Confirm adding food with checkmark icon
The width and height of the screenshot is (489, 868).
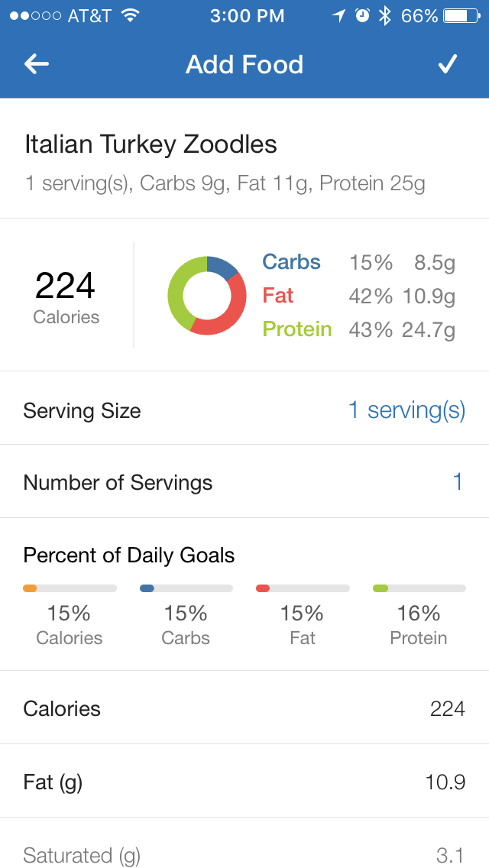447,64
